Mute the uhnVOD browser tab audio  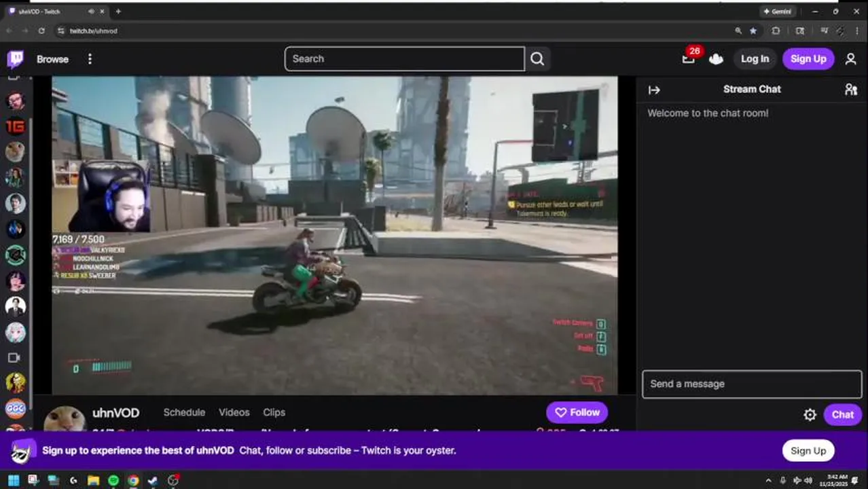91,12
